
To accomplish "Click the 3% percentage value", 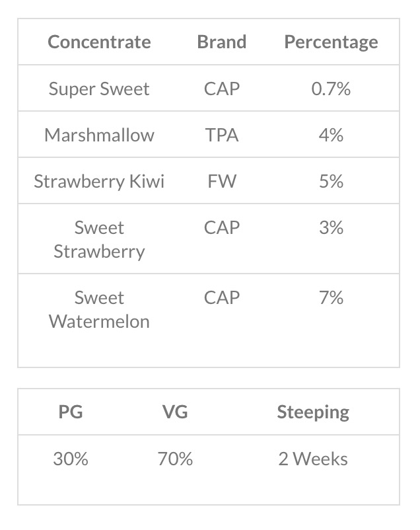I will click(x=331, y=228).
